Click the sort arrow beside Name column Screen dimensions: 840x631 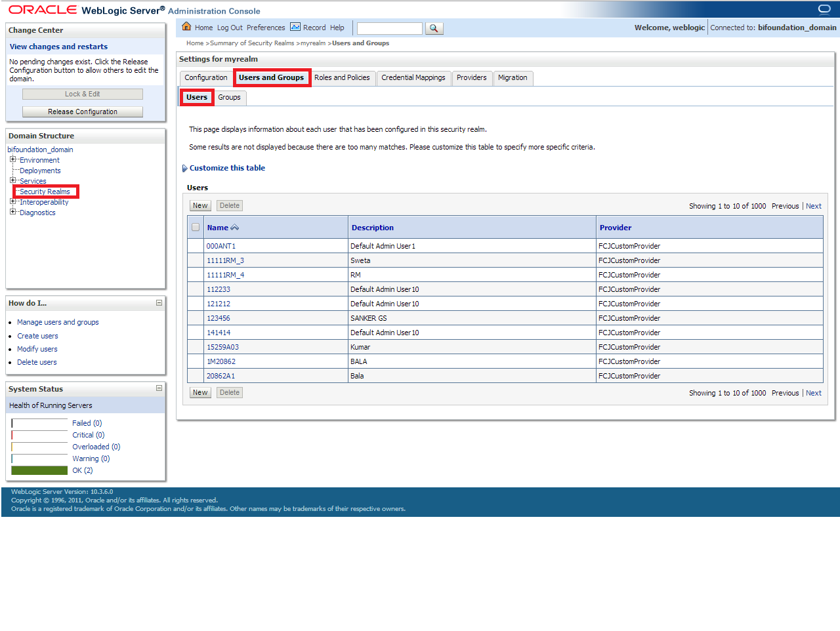(234, 228)
